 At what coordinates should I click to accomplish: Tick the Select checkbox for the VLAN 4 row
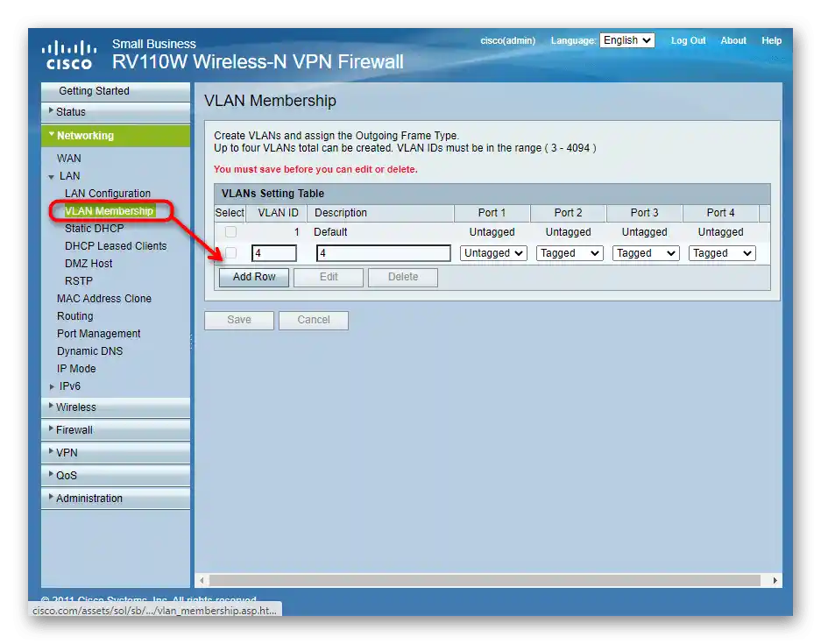click(230, 253)
